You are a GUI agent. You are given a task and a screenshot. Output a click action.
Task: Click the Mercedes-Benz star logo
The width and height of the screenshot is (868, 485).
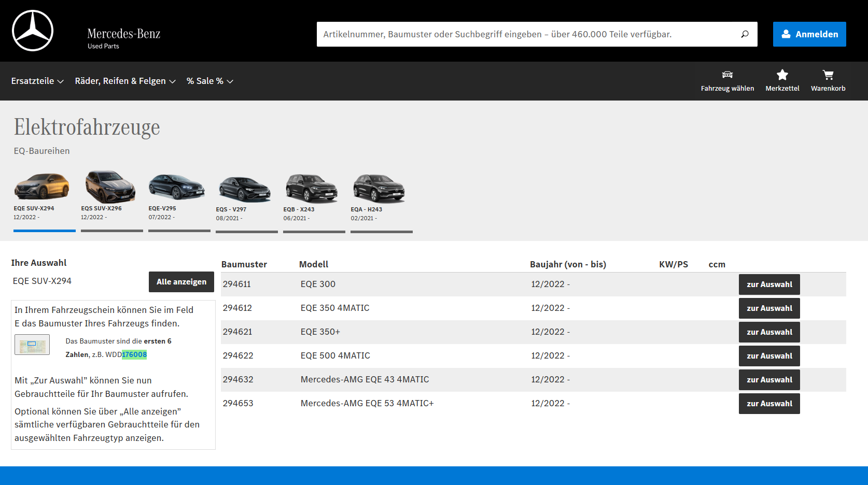click(33, 31)
